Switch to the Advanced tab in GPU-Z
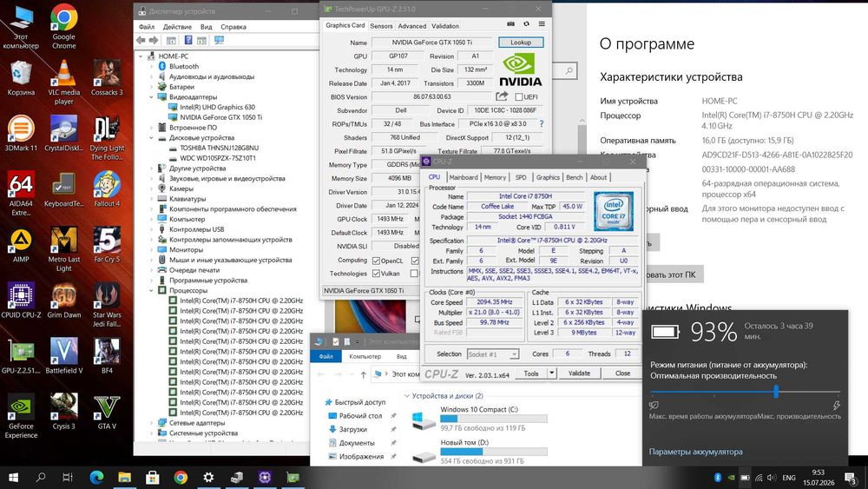The image size is (868, 489). [x=412, y=26]
